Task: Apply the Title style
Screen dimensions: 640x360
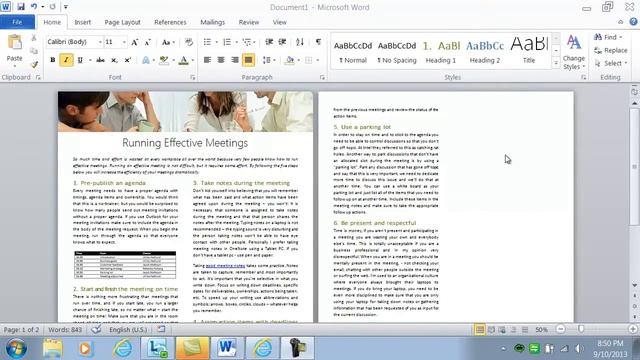Action: tap(529, 52)
